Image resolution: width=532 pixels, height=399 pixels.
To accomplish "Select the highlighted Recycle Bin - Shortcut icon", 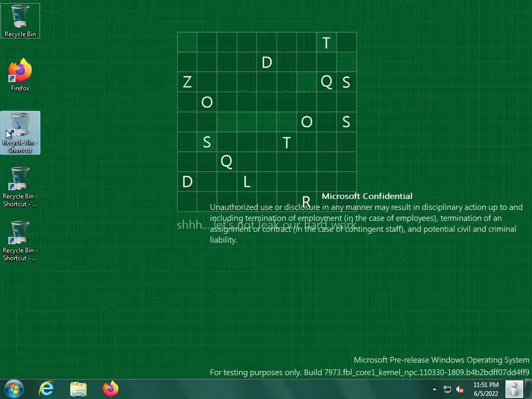I will pos(20,132).
